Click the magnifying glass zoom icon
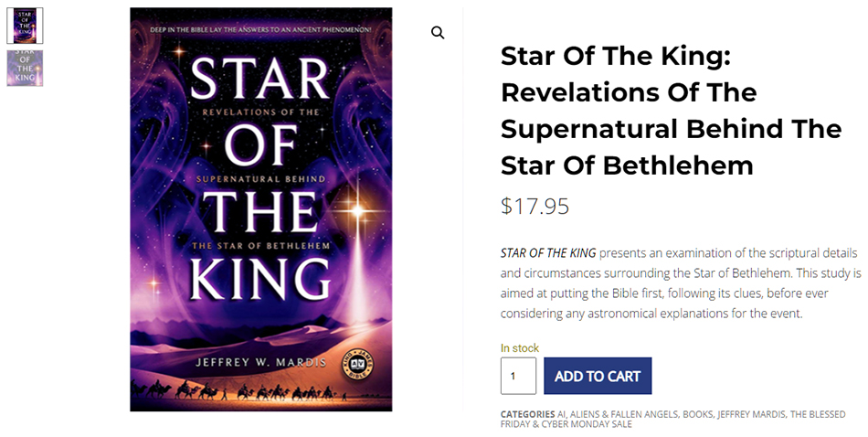 [438, 33]
